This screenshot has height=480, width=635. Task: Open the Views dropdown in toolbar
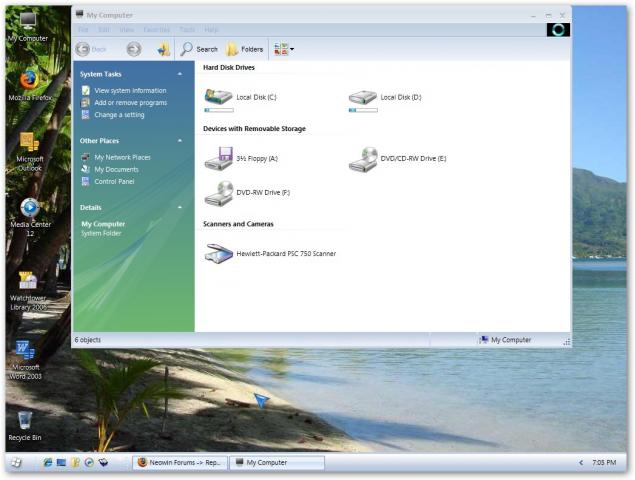point(283,49)
